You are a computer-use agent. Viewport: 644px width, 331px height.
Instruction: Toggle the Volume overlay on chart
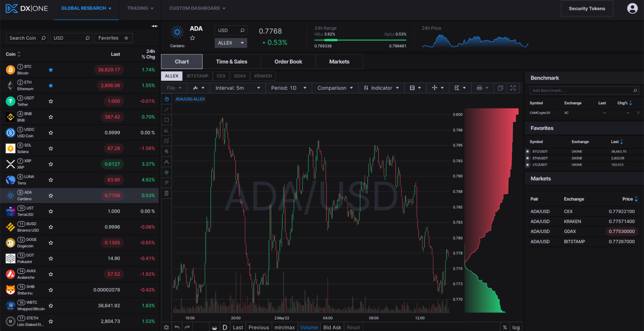(x=309, y=327)
